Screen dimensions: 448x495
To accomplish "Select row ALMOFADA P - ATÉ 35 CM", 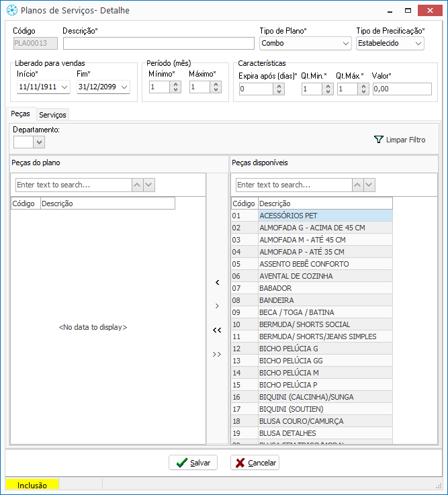I will [x=312, y=252].
